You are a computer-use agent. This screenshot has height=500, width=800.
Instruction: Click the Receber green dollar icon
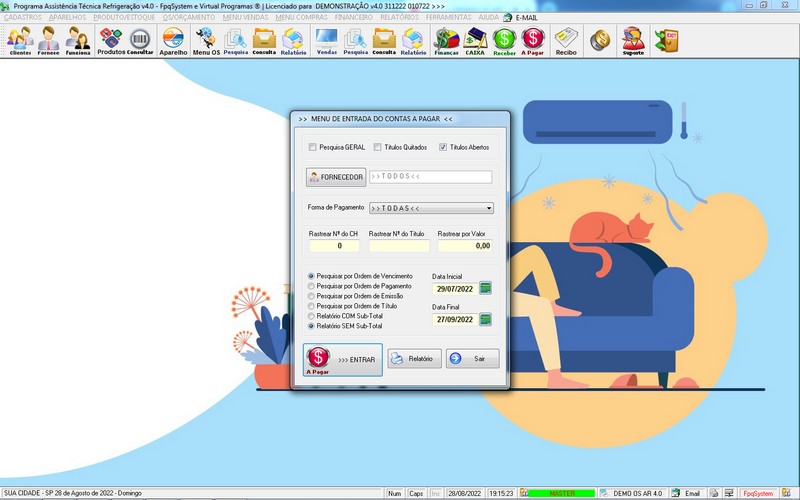504,40
